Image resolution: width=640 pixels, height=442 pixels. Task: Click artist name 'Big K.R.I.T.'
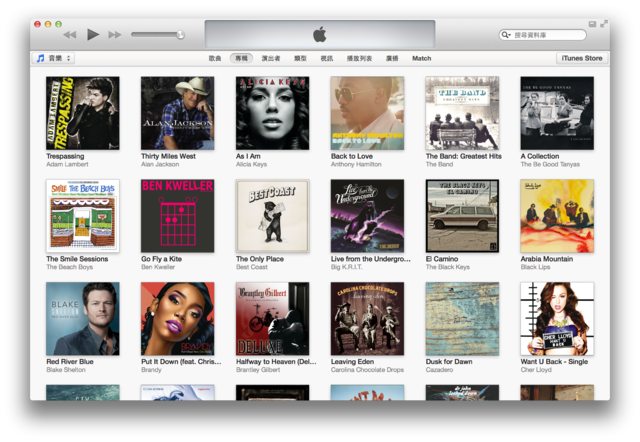coord(347,267)
